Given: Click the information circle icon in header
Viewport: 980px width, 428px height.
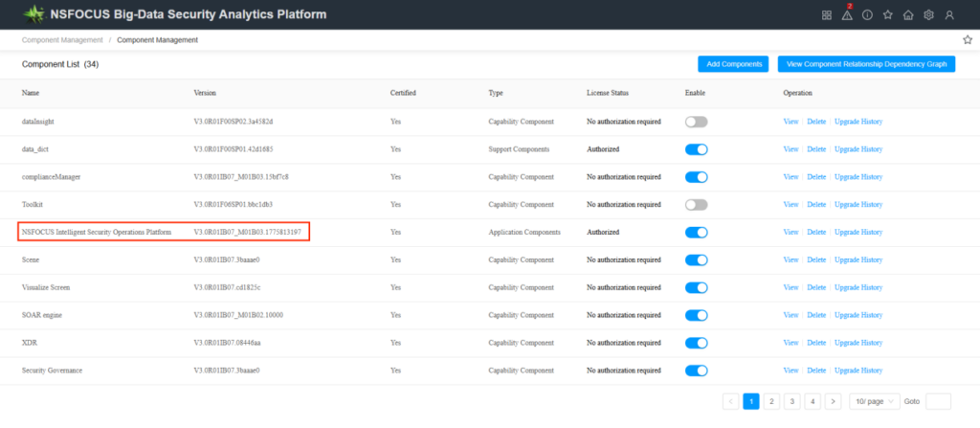Looking at the screenshot, I should (x=867, y=14).
